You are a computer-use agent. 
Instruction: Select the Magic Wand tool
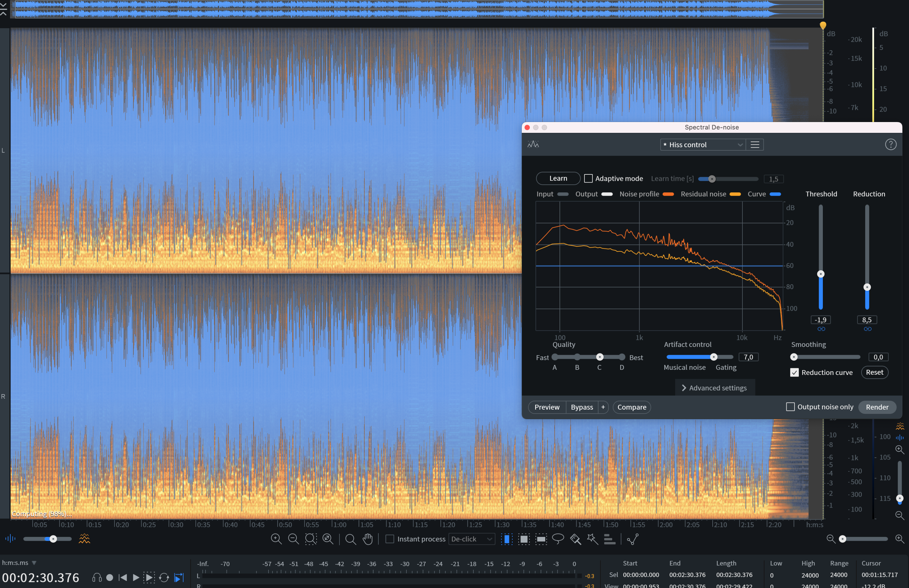coord(592,539)
